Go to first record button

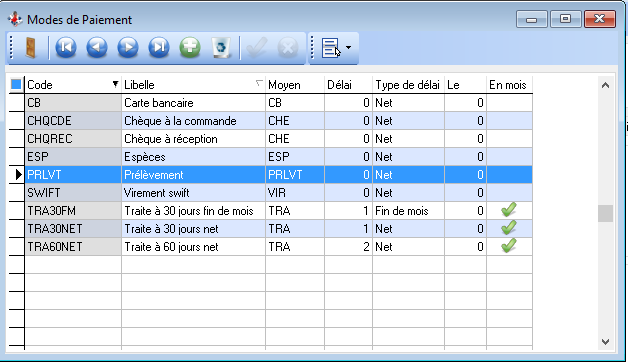click(66, 48)
